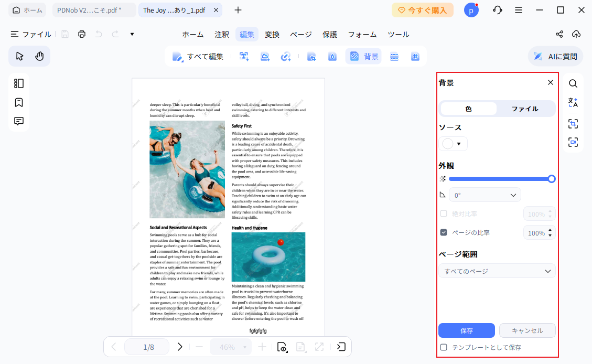This screenshot has height=364, width=592.
Task: Open the comments panel icon
Action: coord(19,121)
